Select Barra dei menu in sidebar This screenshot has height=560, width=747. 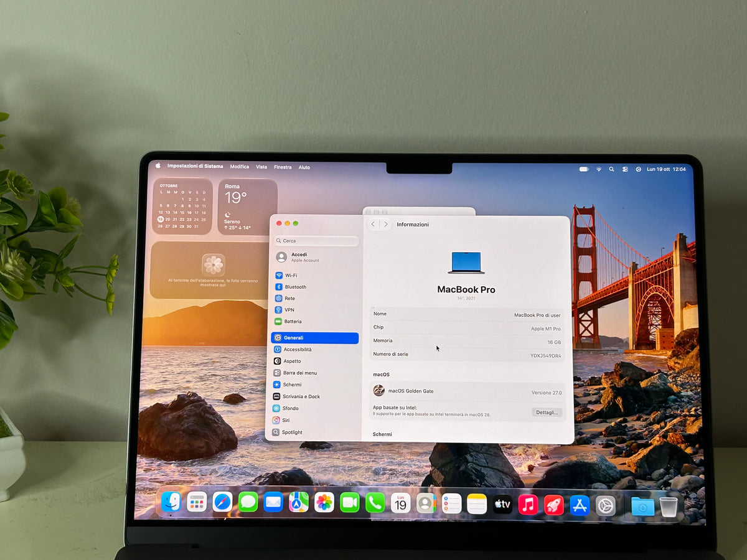tap(315, 373)
